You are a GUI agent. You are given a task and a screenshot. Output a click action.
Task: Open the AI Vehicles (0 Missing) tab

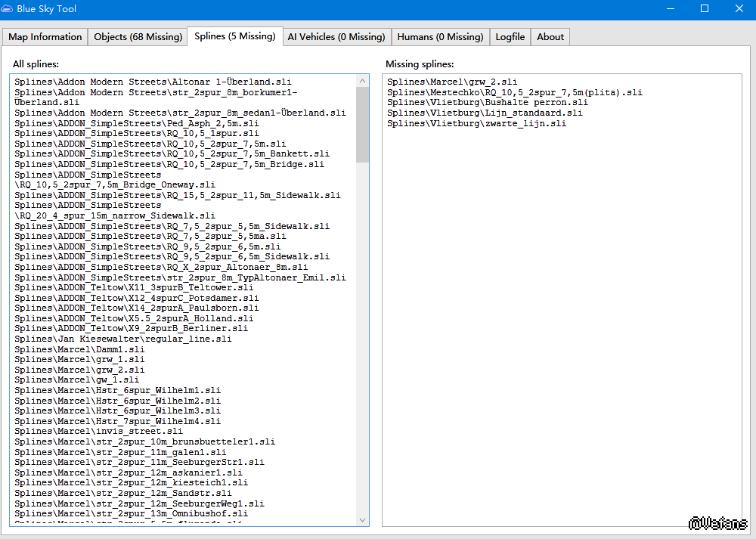click(x=336, y=37)
